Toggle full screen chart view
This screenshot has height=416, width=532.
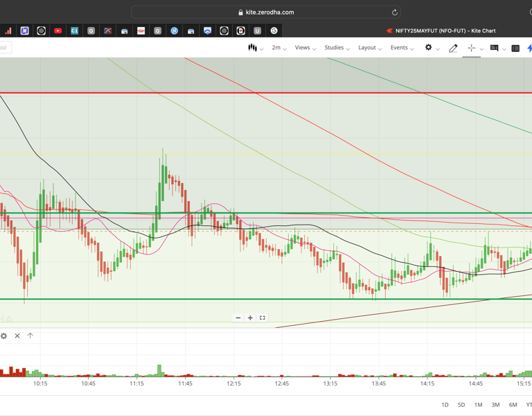click(263, 318)
